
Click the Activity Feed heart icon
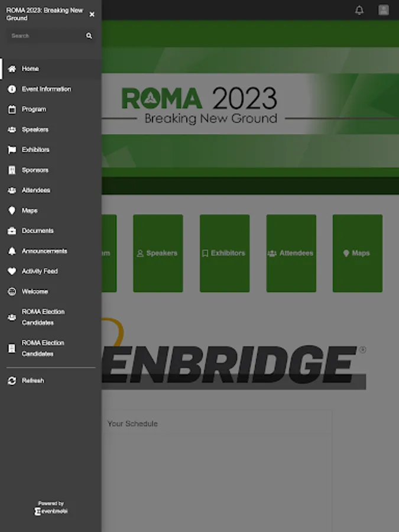pos(12,271)
